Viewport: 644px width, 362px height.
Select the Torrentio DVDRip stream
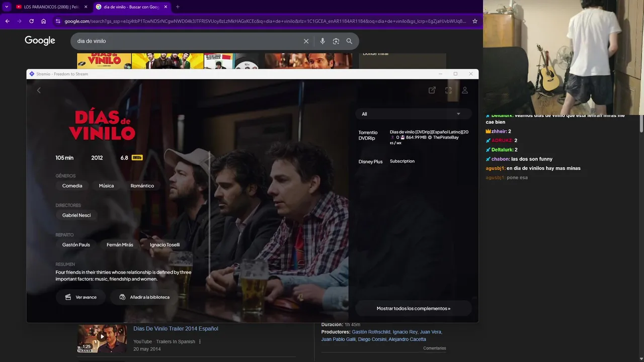414,136
